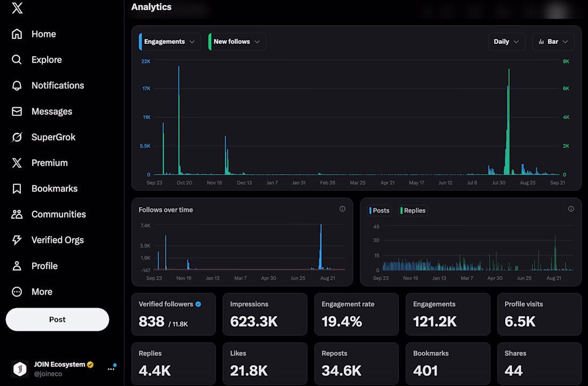The image size is (588, 386).
Task: Click the JOIN Ecosystem account avatar
Action: [x=20, y=369]
